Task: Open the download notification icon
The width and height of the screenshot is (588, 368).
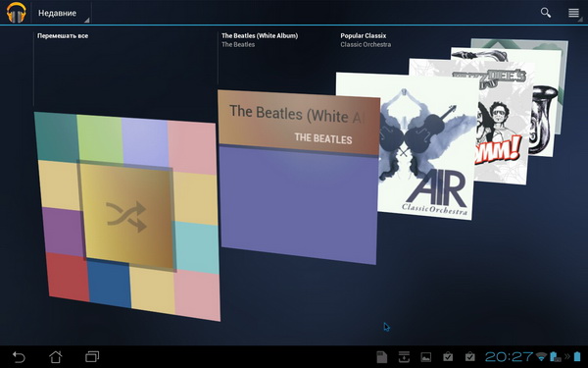Action: pos(404,357)
